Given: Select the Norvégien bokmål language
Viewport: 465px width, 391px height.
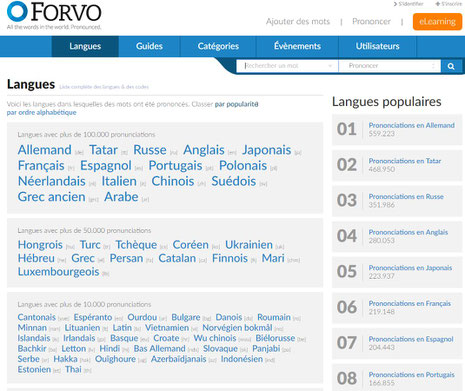Looking at the screenshot, I should pos(237,328).
